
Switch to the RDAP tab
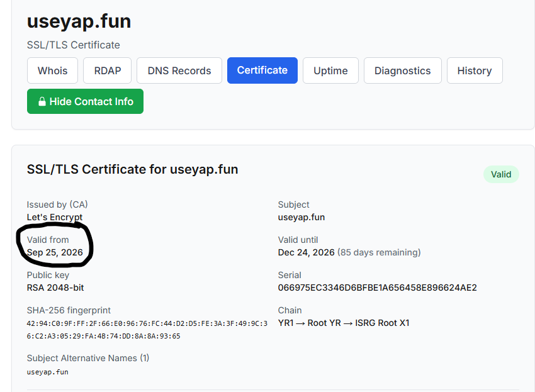[108, 70]
